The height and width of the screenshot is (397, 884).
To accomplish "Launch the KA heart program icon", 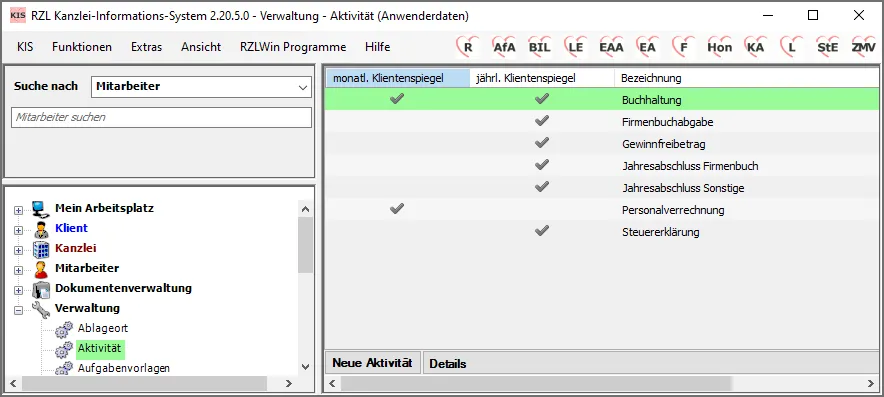I will click(x=755, y=47).
